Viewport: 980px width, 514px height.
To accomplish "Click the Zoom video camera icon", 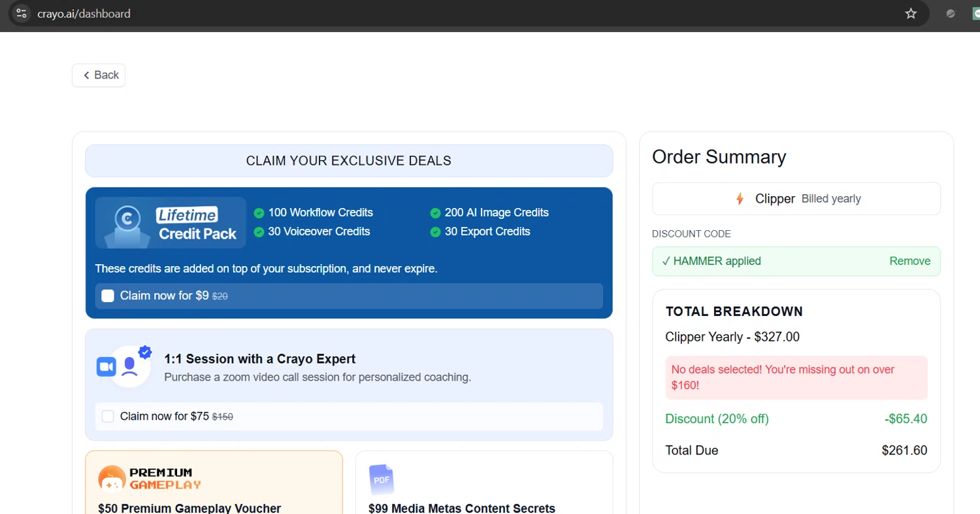I will [106, 367].
